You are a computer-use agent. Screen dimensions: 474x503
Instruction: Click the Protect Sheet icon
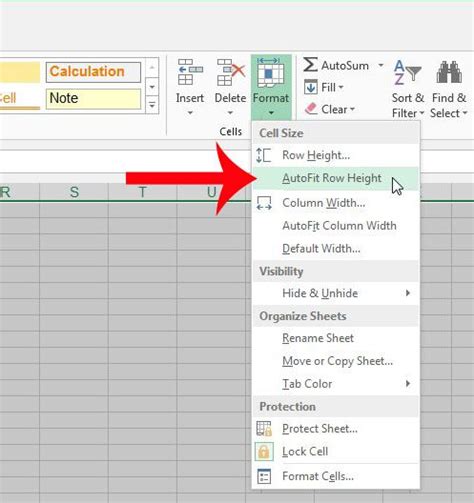point(264,429)
